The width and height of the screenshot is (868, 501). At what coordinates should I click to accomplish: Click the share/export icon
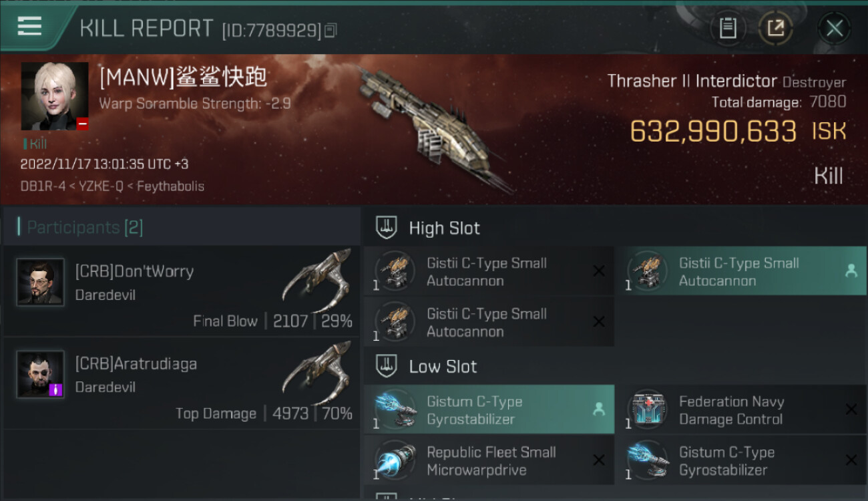775,28
